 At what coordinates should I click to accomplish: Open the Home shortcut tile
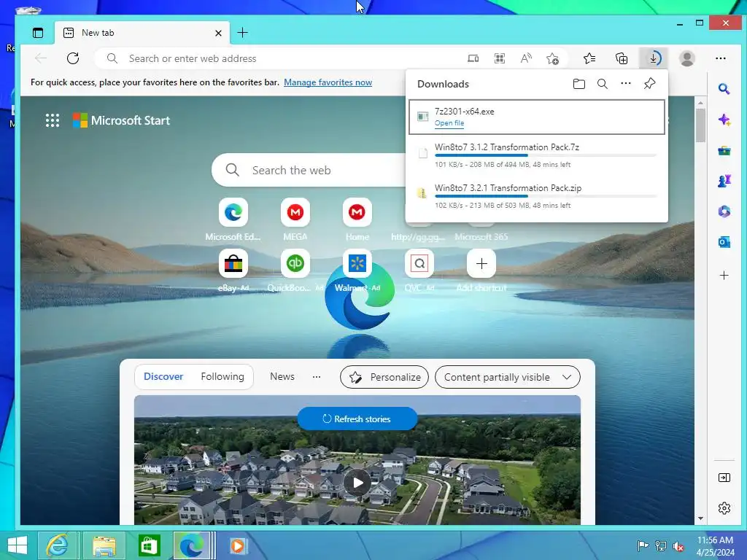[x=357, y=212]
